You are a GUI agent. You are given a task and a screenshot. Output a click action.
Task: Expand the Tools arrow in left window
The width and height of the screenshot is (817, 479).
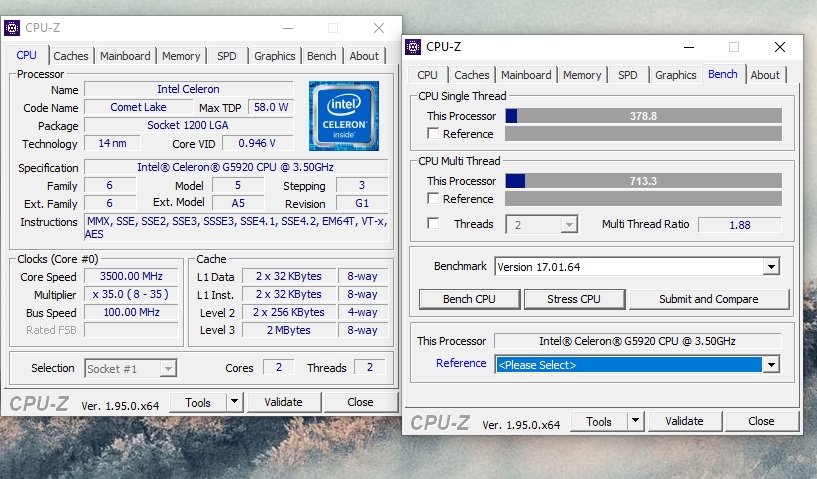pyautogui.click(x=234, y=402)
